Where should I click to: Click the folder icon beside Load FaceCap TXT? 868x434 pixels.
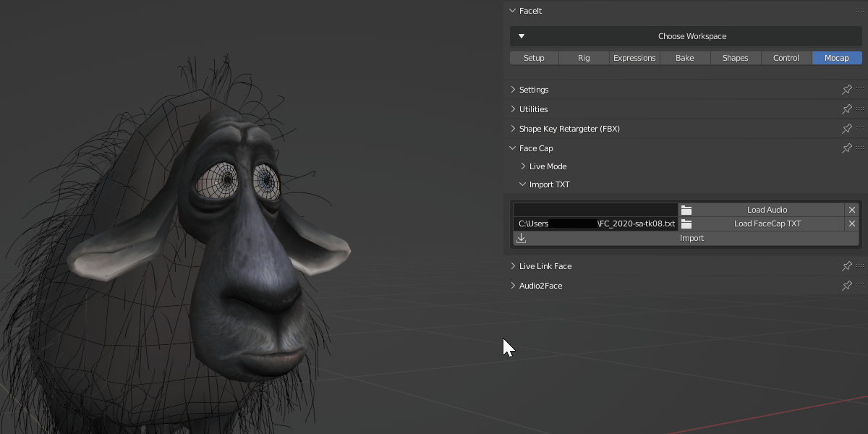coord(686,224)
